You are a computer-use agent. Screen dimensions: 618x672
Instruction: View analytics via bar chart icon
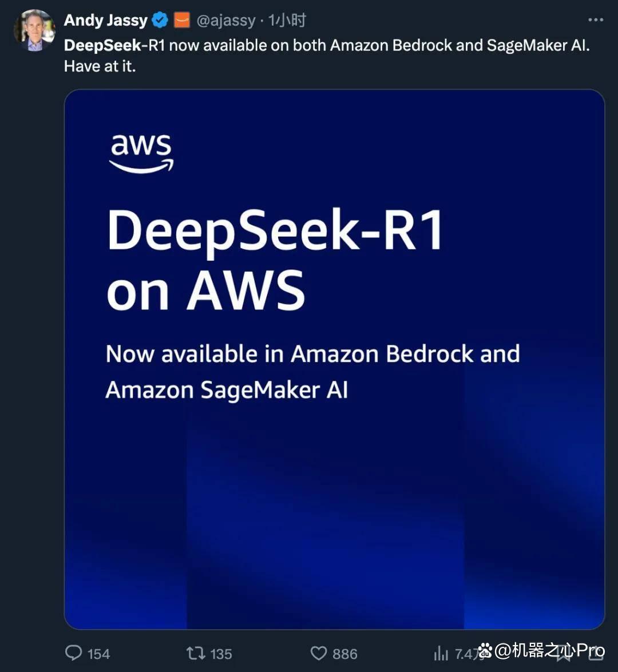click(x=441, y=654)
